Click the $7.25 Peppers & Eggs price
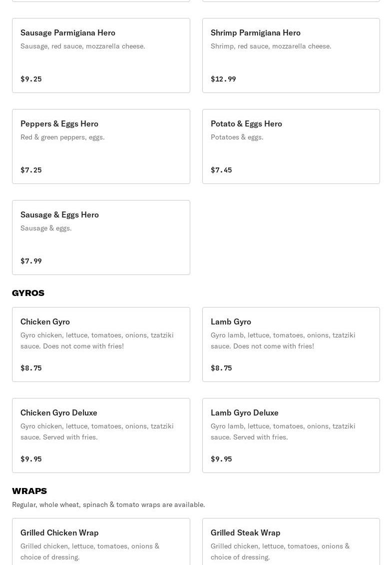 click(x=31, y=170)
